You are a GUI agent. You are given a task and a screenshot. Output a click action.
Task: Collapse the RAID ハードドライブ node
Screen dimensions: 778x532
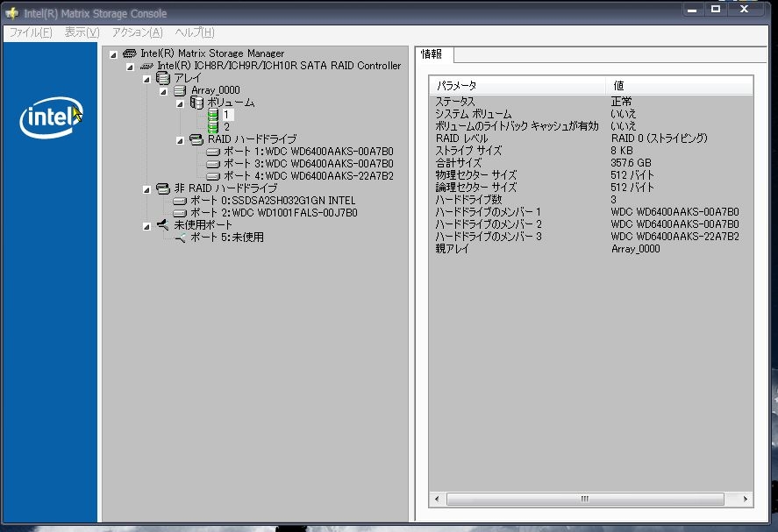tap(181, 141)
